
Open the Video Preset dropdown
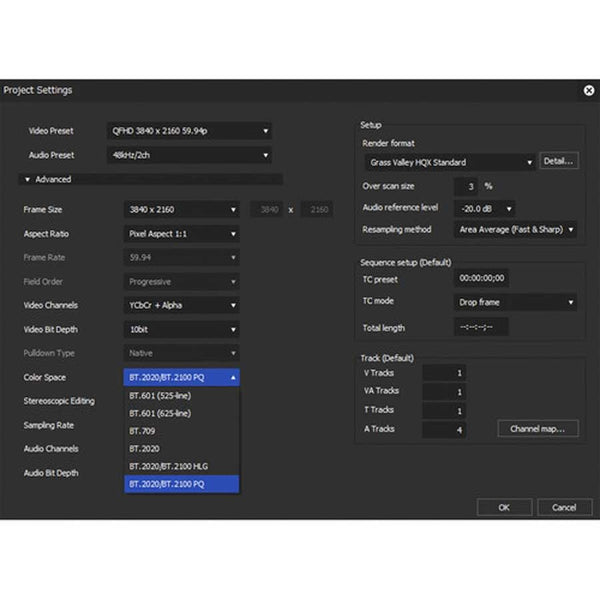pos(189,130)
